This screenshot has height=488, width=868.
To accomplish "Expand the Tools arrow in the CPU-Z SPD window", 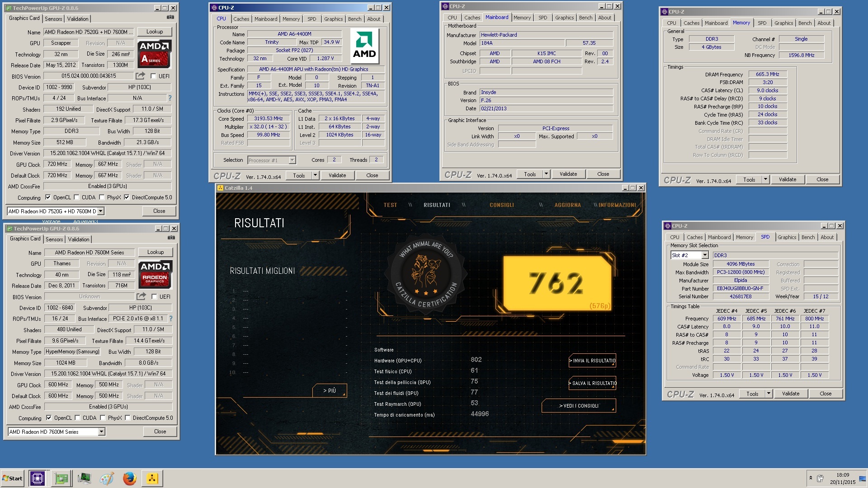I will pyautogui.click(x=769, y=394).
